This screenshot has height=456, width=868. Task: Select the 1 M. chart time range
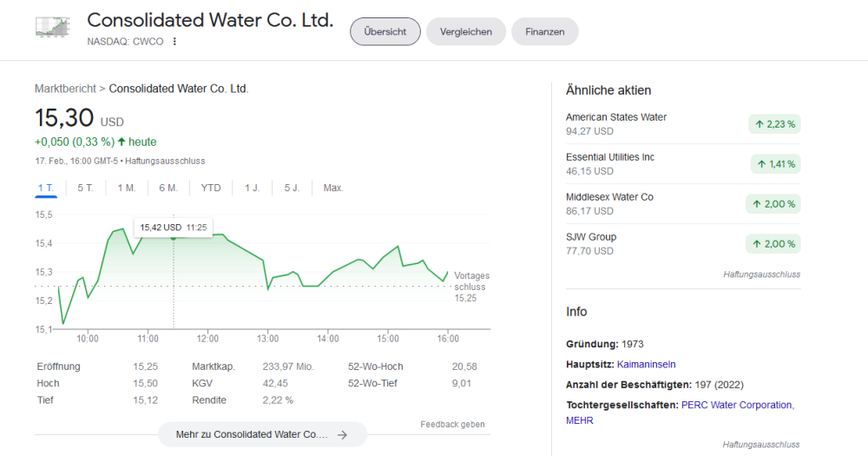127,188
